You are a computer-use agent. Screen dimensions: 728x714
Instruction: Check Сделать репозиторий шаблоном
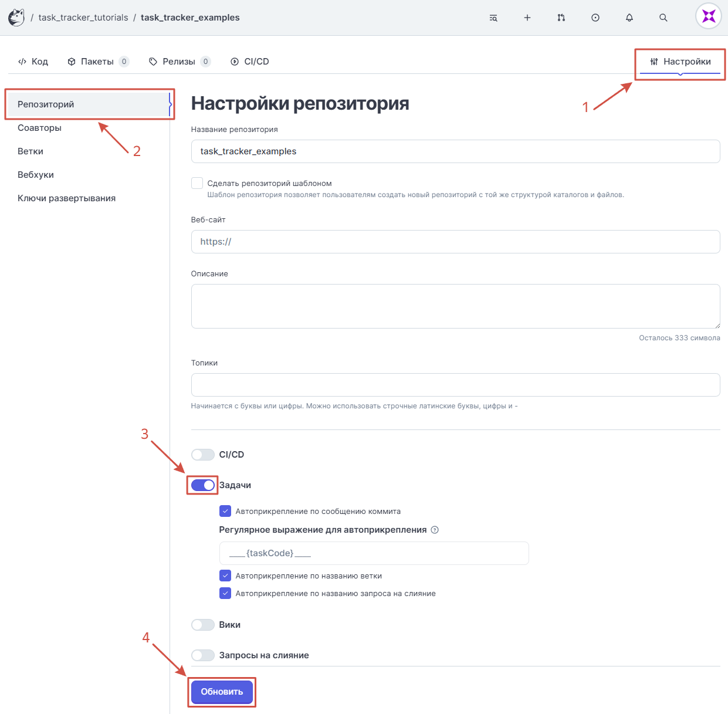pos(197,183)
